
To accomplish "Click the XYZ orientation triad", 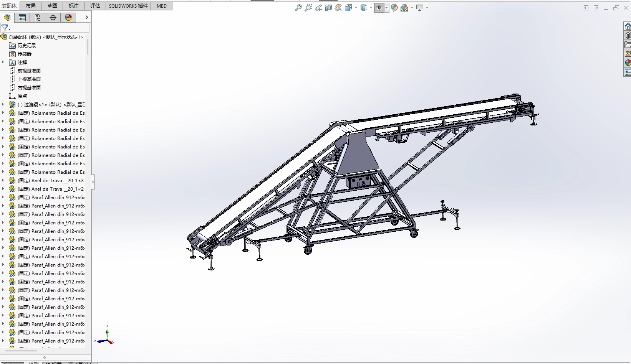I will click(105, 335).
